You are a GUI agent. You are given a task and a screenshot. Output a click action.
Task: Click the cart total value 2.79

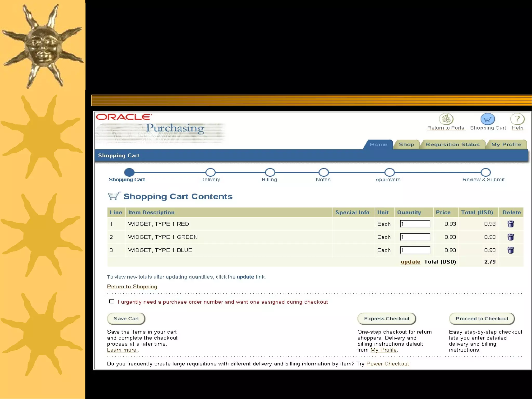pos(490,262)
